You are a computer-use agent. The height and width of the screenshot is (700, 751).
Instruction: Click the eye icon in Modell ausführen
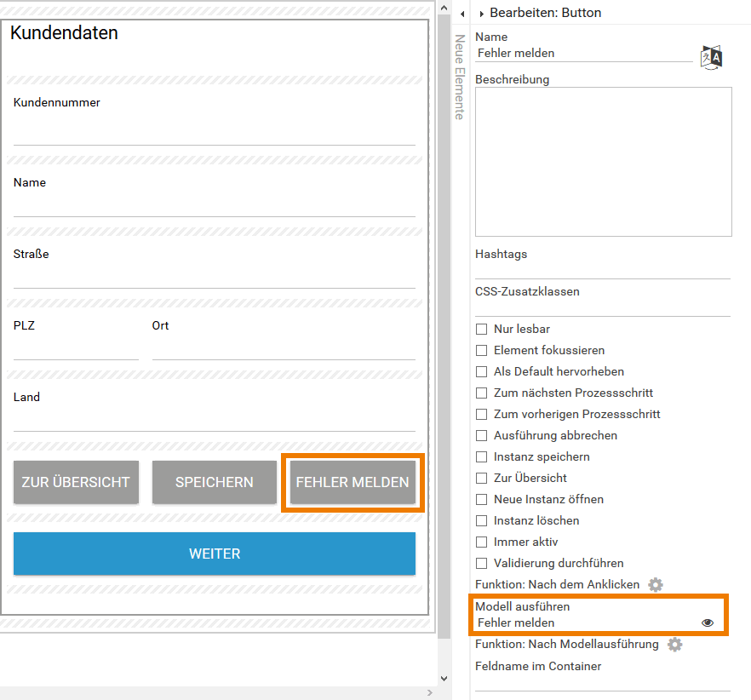[x=707, y=623]
